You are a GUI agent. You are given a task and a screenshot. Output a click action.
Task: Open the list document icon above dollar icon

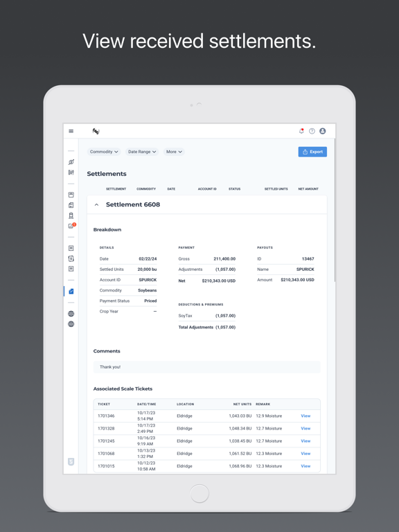tap(71, 248)
